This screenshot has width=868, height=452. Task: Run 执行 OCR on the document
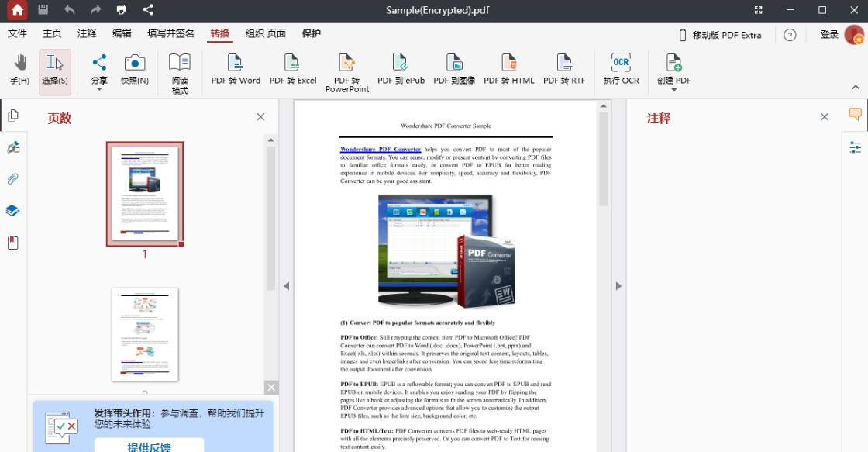tap(621, 70)
